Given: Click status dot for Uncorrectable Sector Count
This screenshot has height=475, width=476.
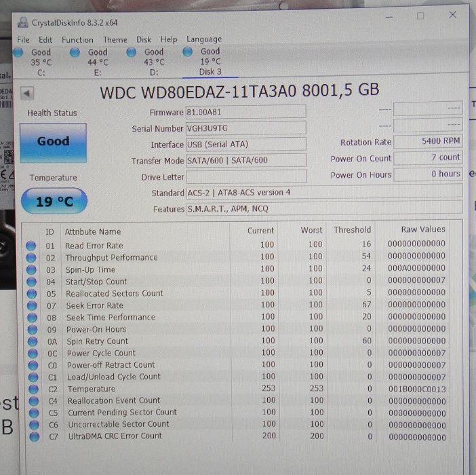Looking at the screenshot, I should point(34,425).
